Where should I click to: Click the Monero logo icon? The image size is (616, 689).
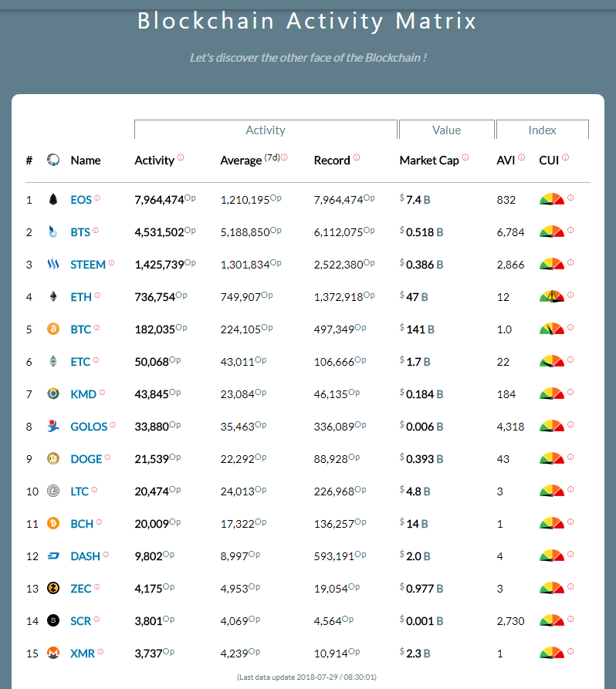point(53,654)
